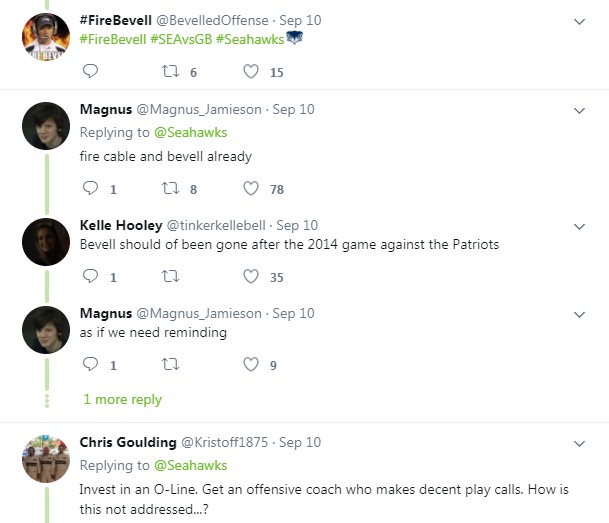Open options chevron on Kelle Hooley's tweet
The height and width of the screenshot is (523, 609).
click(x=579, y=225)
